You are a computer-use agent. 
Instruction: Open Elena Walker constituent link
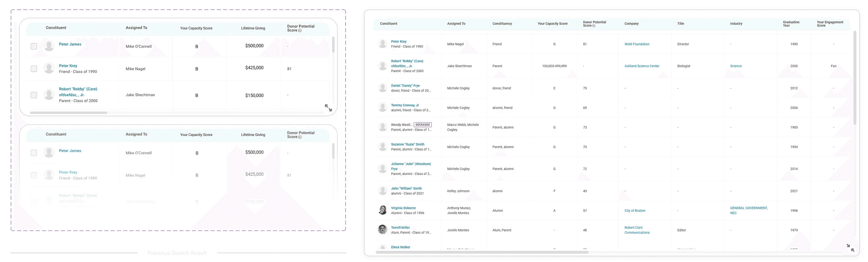tap(401, 247)
